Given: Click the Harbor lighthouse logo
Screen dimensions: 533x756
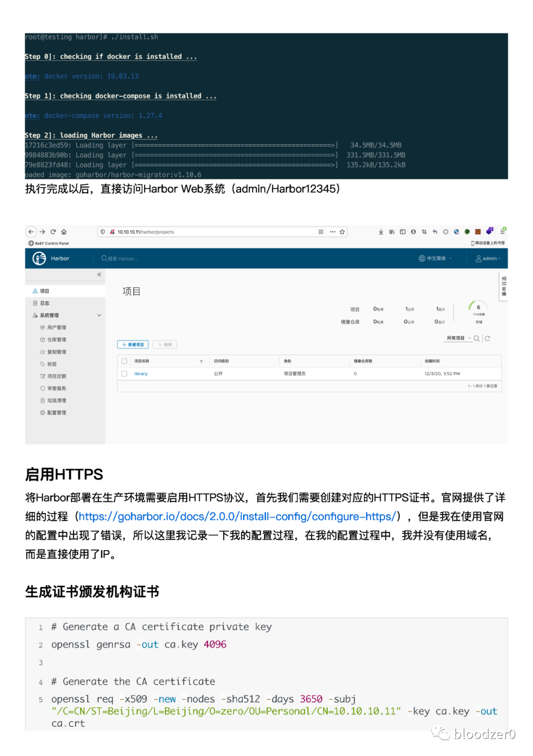Looking at the screenshot, I should 39,258.
